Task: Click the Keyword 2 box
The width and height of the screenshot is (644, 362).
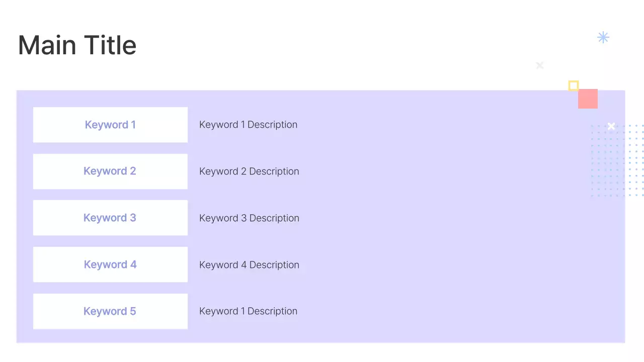Action: (110, 171)
